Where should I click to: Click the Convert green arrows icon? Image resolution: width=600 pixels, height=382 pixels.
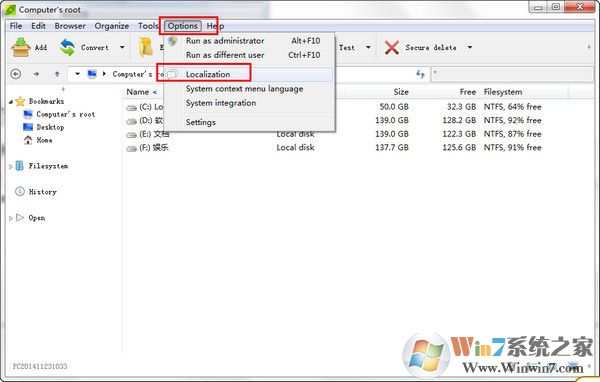pos(67,47)
